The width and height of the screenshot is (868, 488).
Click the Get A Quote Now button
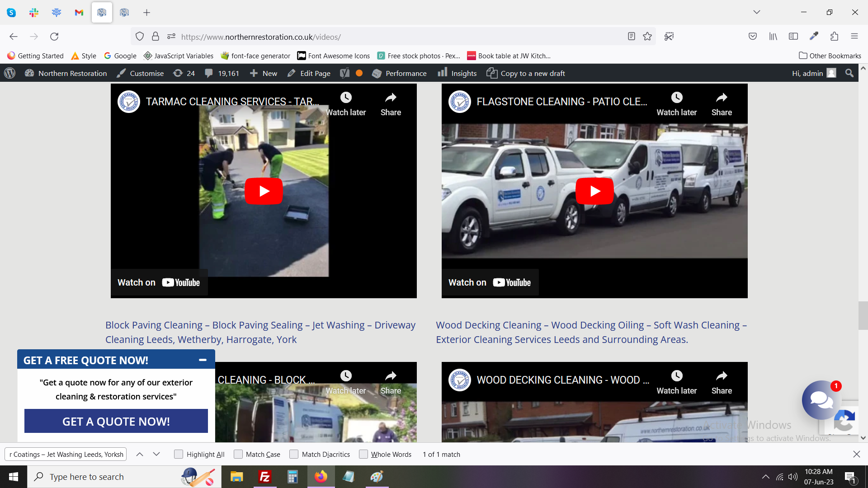click(116, 421)
